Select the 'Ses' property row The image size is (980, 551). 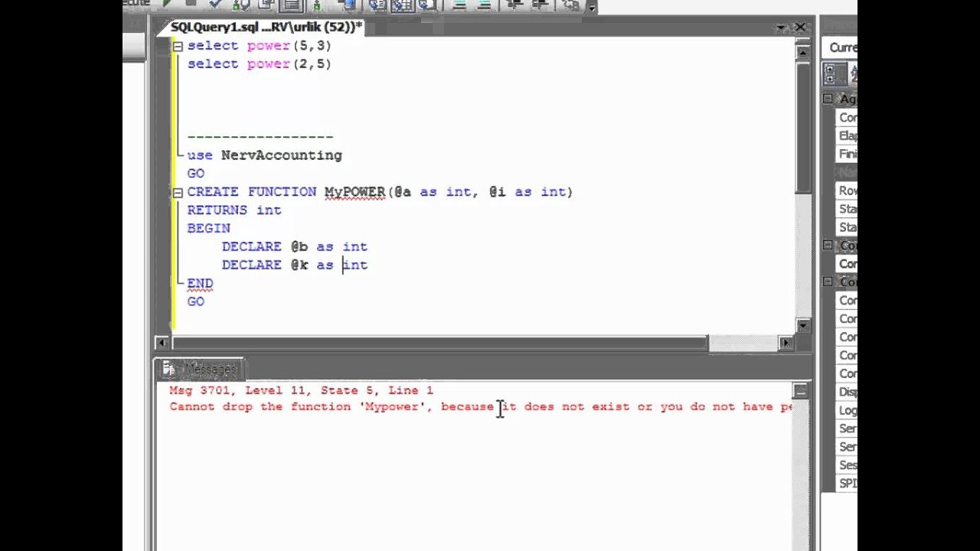(x=848, y=465)
